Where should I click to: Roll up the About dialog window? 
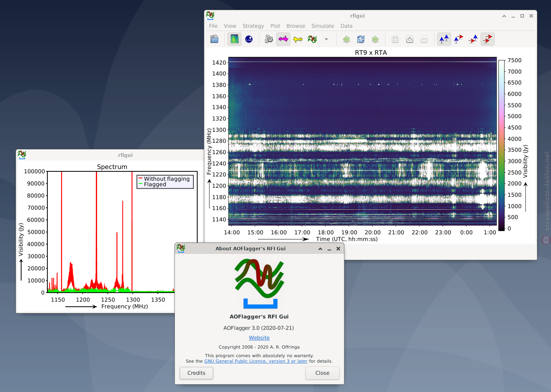[320, 249]
